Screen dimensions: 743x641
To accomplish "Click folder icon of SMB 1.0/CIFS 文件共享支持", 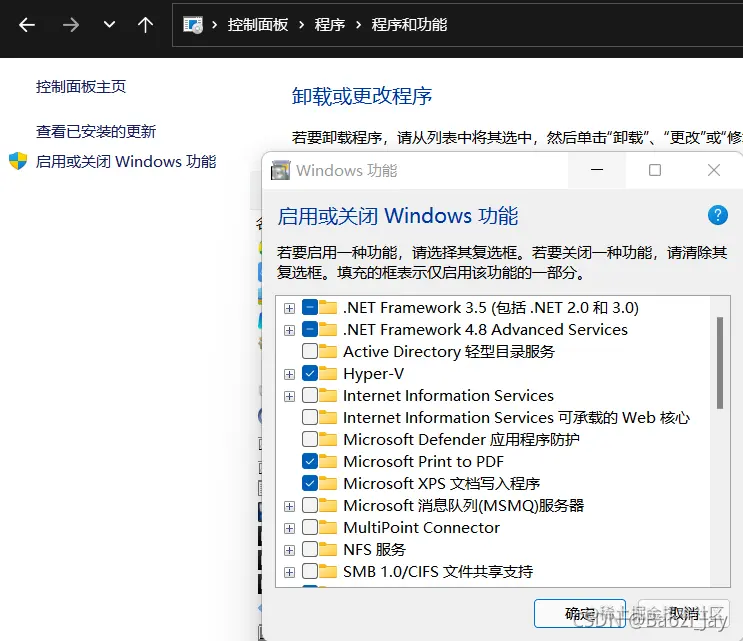I will [x=328, y=571].
